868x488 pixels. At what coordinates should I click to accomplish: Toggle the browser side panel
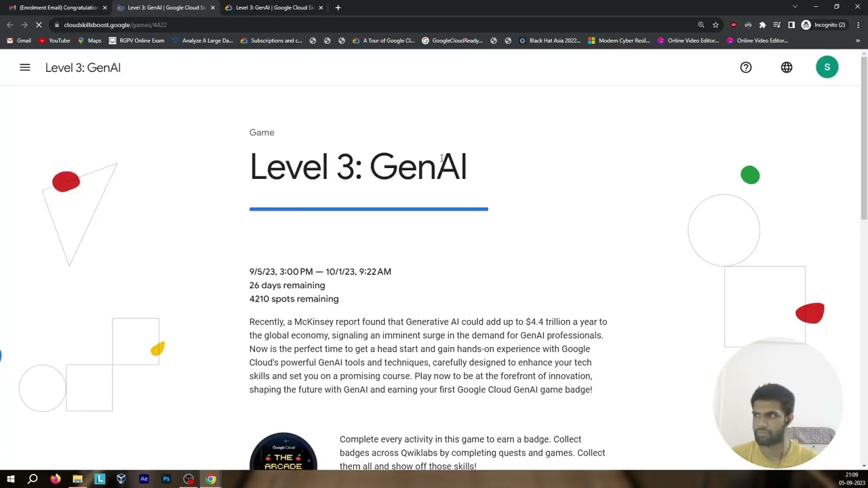coord(791,25)
